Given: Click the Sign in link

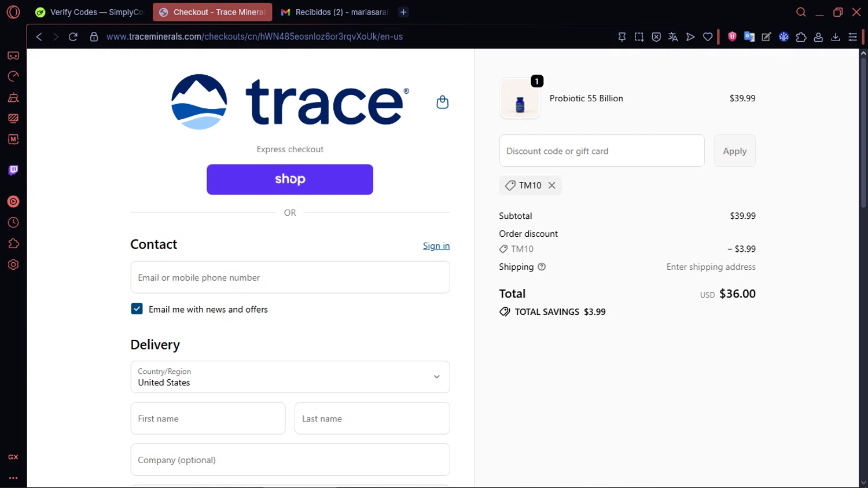Looking at the screenshot, I should (x=436, y=246).
